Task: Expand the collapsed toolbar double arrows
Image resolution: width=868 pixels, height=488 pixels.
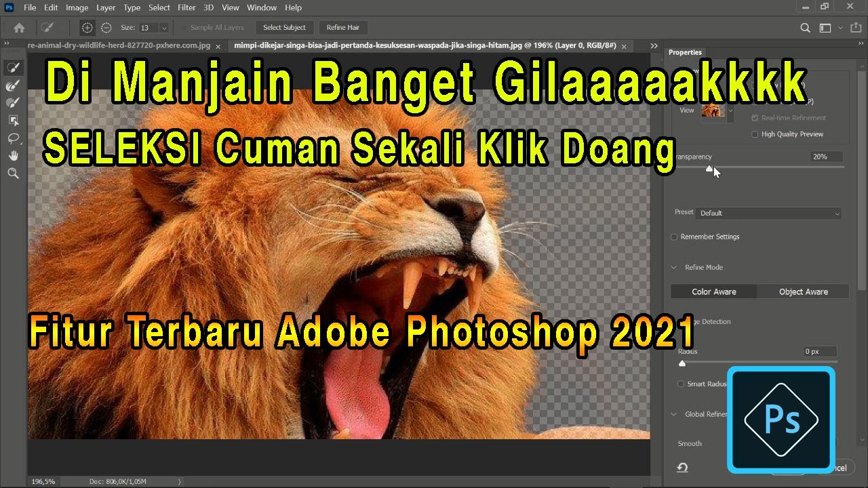Action: click(x=7, y=43)
